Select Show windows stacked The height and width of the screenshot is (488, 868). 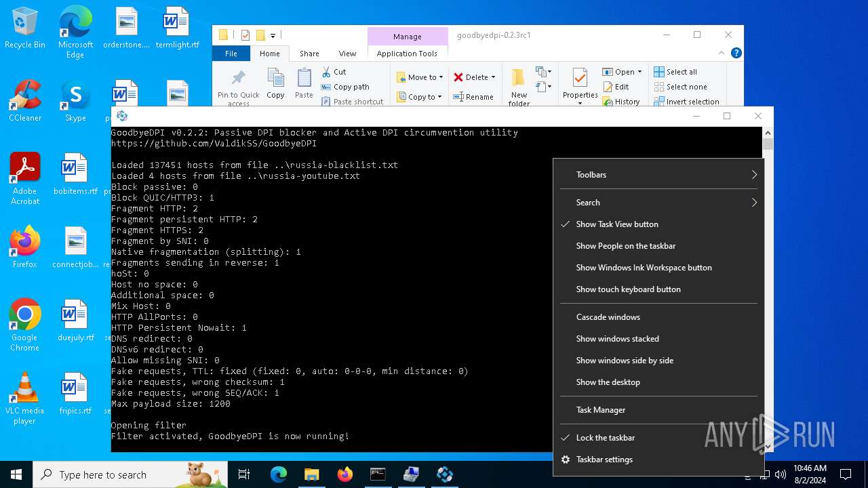click(658, 339)
